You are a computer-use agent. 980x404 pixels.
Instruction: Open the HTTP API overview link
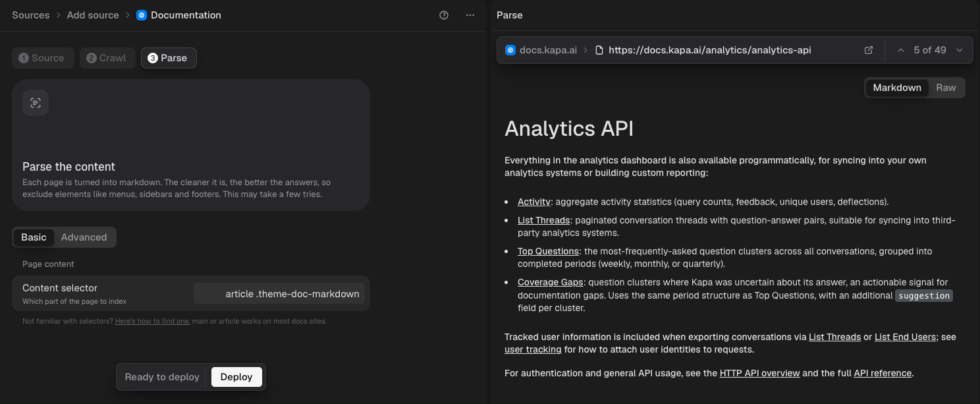pyautogui.click(x=760, y=373)
